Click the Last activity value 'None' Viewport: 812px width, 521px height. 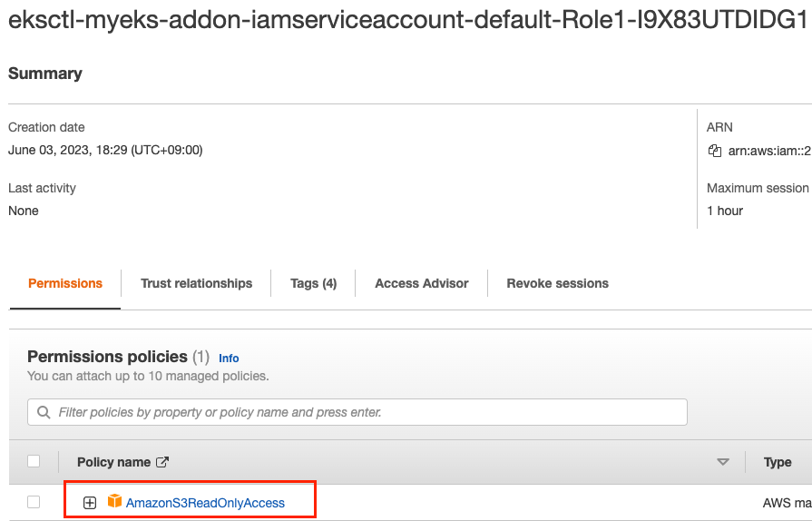tap(24, 211)
